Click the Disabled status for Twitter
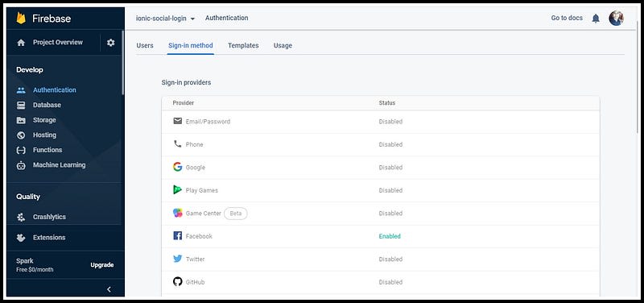Screen dimensions: 644x303 390,259
